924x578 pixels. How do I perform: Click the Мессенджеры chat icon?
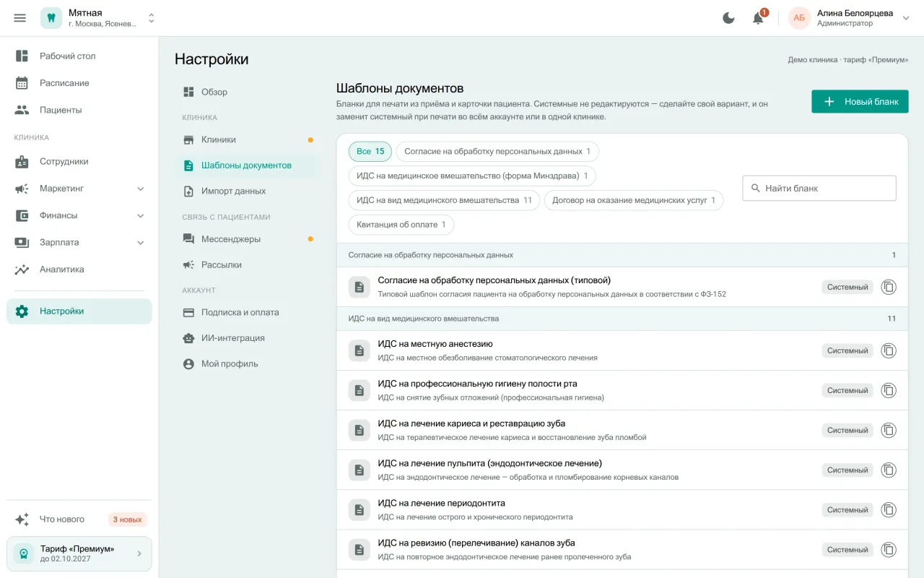[x=188, y=239]
